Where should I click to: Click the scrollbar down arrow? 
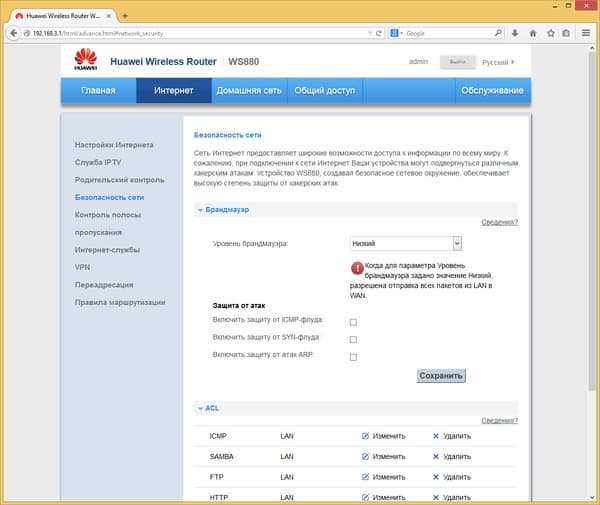click(592, 497)
